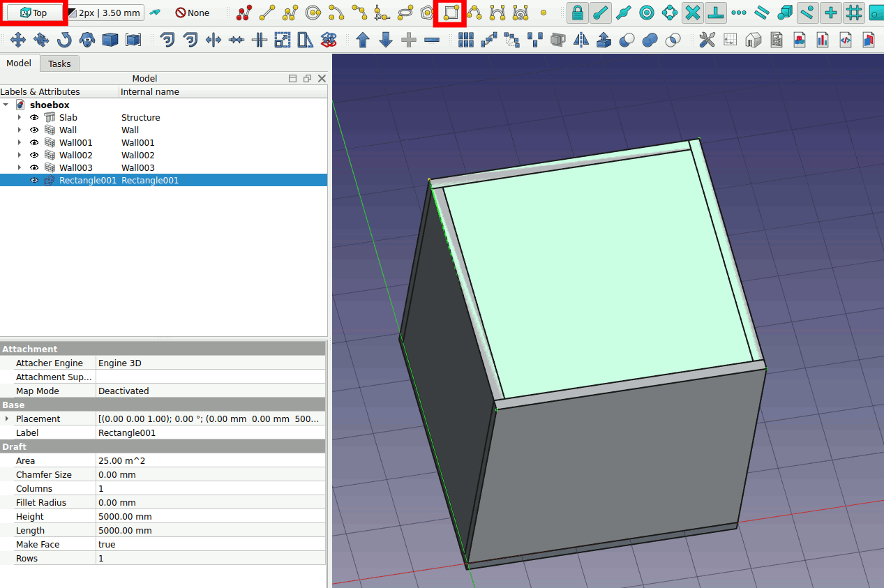Image resolution: width=884 pixels, height=588 pixels.
Task: Click the Top working plane button
Action: coord(33,13)
